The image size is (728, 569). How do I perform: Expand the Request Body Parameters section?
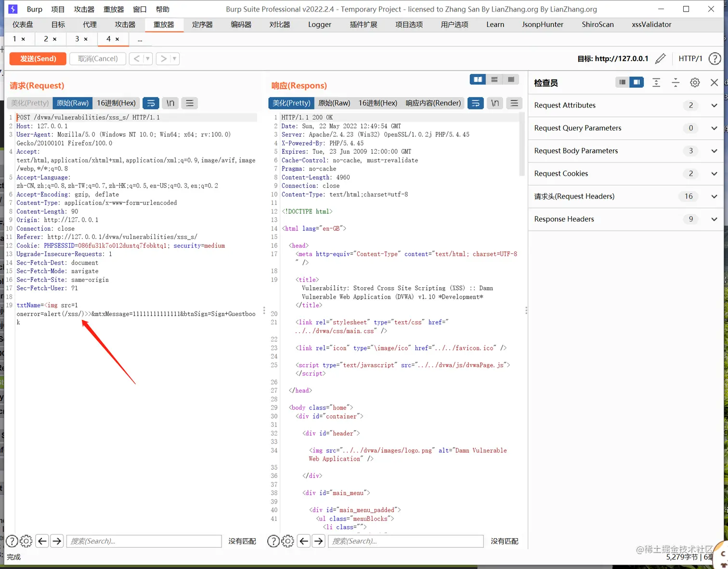pyautogui.click(x=626, y=151)
